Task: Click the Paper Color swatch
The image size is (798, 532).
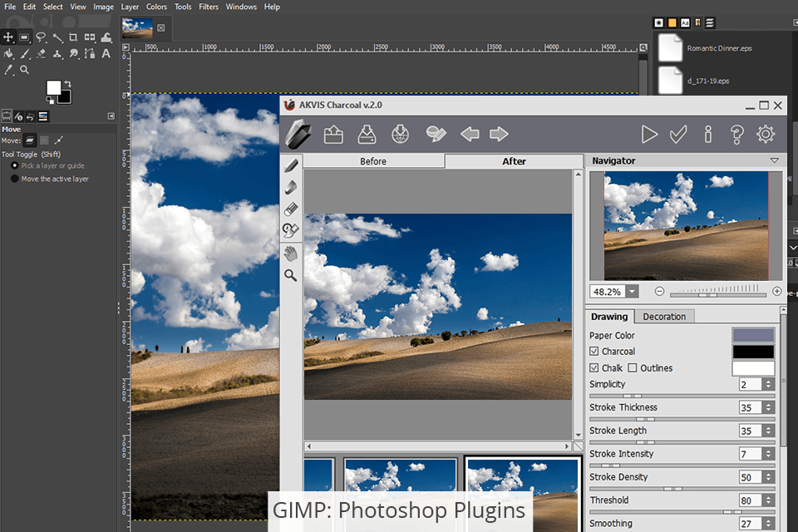Action: 752,335
